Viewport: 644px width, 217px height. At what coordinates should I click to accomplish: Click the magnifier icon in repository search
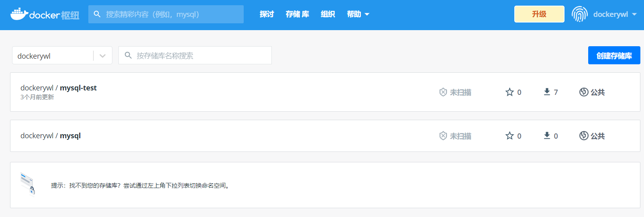(128, 55)
